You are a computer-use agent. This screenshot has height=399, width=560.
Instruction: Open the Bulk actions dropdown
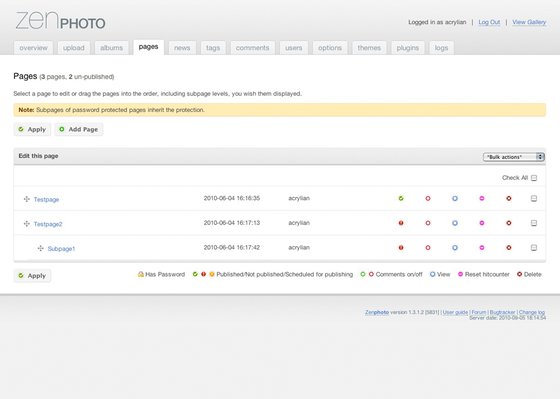click(514, 157)
